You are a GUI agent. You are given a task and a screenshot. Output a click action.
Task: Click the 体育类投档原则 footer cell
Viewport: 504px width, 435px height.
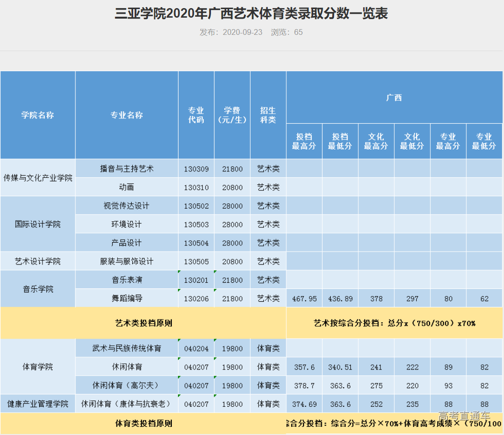pyautogui.click(x=142, y=424)
